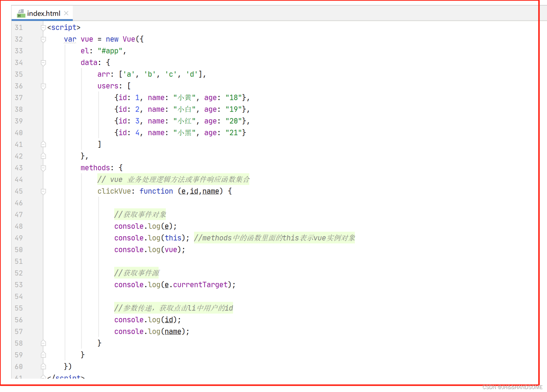Click the "name" parameter in function signature
Viewport: 547px width, 392px height.
(211, 191)
